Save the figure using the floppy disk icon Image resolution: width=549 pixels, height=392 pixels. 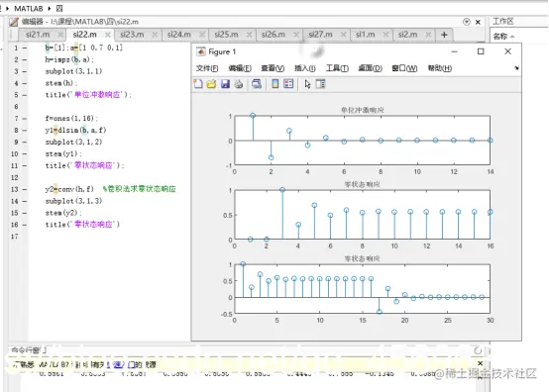point(225,84)
